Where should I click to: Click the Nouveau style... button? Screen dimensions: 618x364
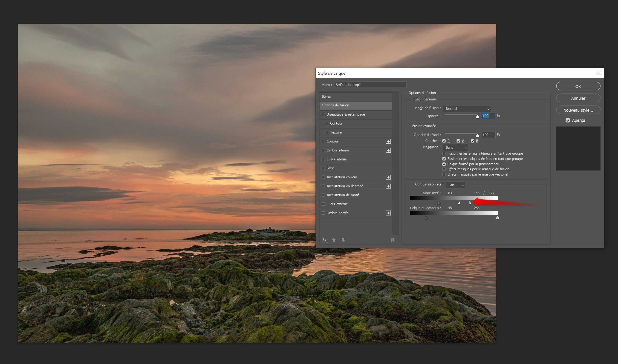pos(578,110)
